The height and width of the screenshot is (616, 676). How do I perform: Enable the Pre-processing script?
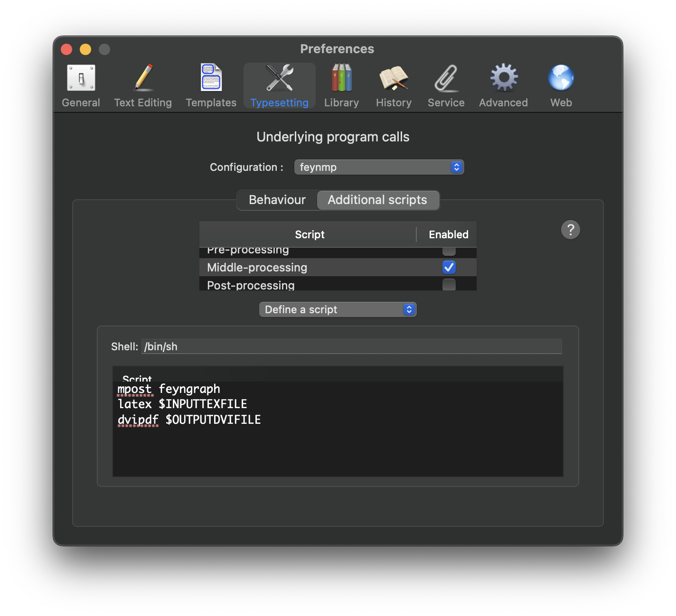(x=449, y=250)
